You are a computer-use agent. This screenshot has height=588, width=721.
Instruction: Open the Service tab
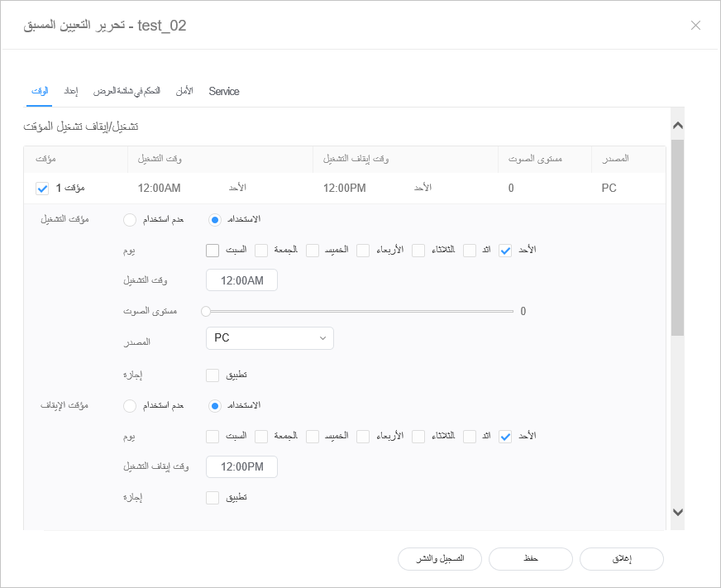pos(223,91)
